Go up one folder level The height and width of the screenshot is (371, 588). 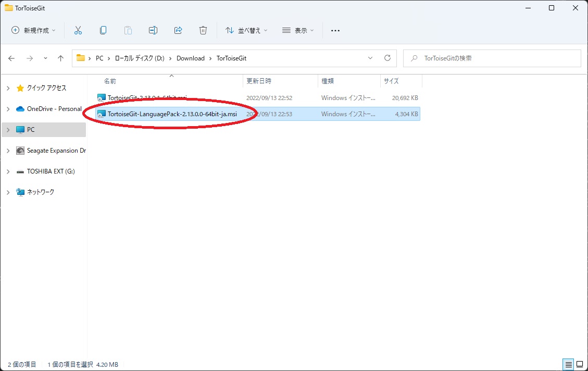[x=61, y=58]
